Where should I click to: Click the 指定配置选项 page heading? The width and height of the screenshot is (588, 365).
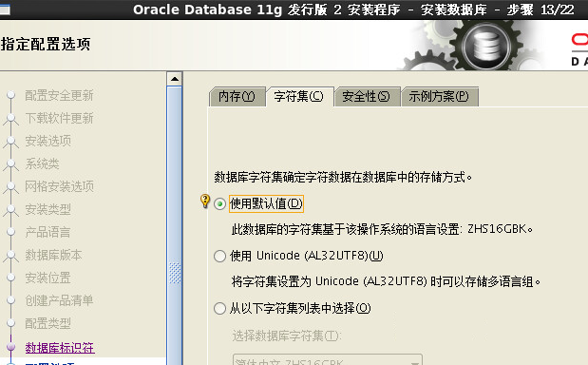pos(46,44)
